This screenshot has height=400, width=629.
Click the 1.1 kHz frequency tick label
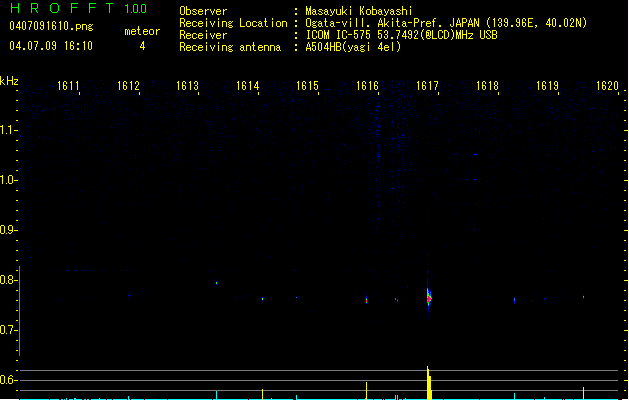coord(7,130)
